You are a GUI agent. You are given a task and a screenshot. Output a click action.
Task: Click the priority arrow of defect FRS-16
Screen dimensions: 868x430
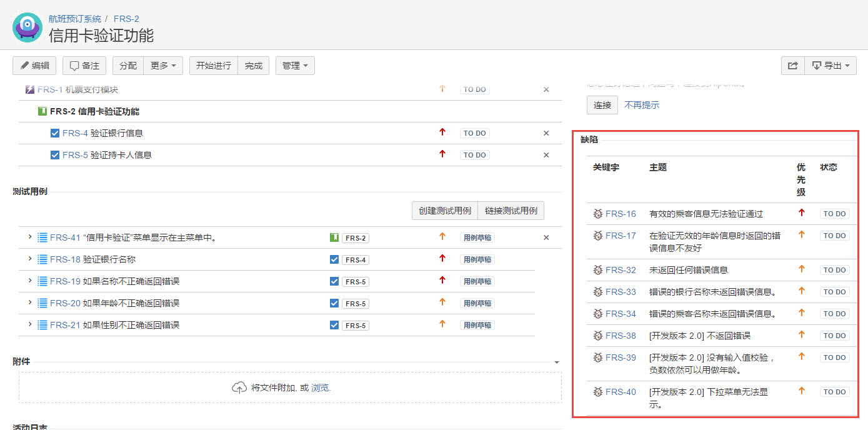(x=802, y=212)
